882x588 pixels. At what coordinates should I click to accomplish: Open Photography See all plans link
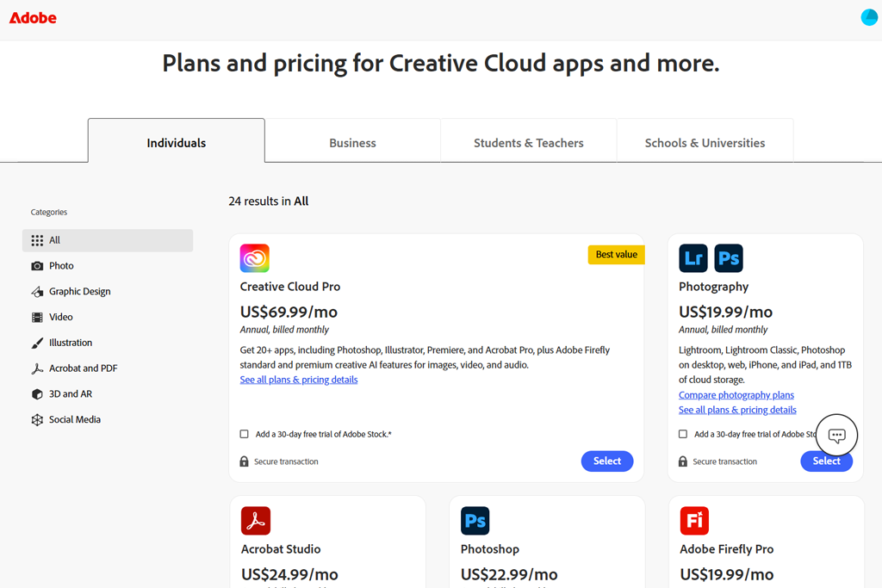tap(737, 411)
